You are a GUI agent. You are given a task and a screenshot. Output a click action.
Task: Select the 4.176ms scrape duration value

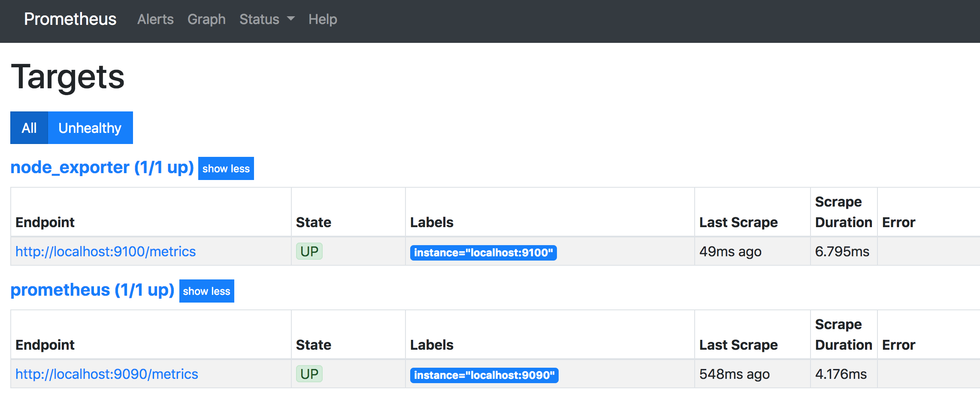click(x=841, y=374)
